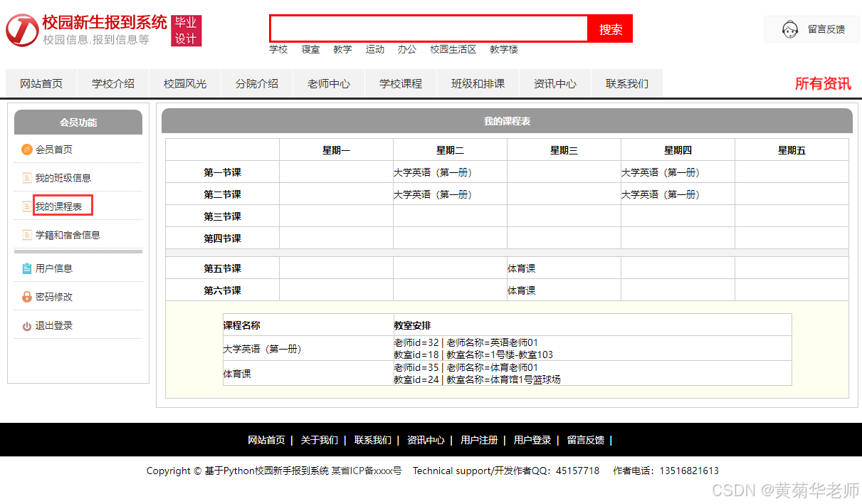The width and height of the screenshot is (862, 504).
Task: Click 用户登录 in the footer
Action: [x=532, y=440]
